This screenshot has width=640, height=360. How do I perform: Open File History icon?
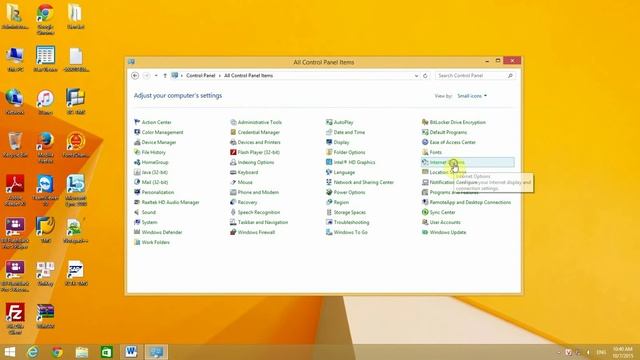click(x=137, y=152)
